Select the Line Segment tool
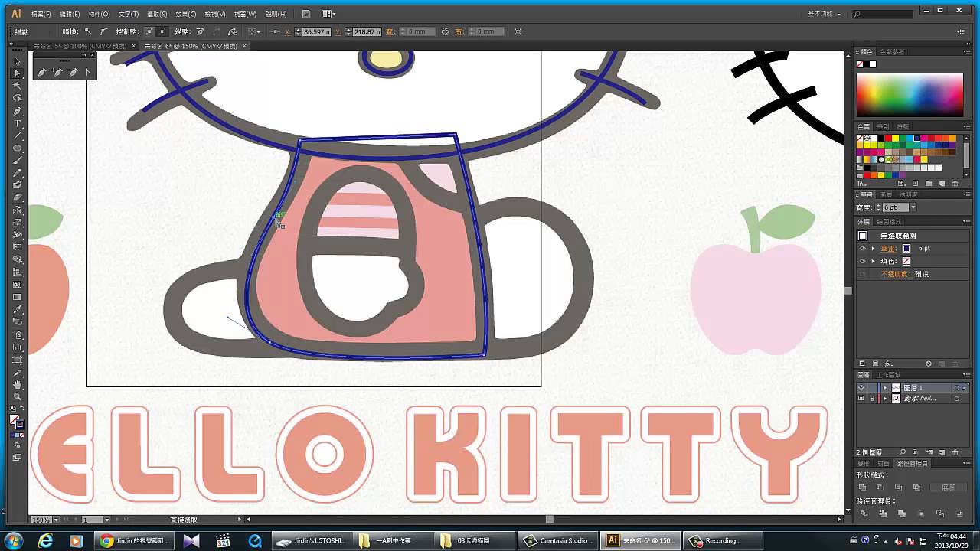The height and width of the screenshot is (551, 980). tap(18, 135)
